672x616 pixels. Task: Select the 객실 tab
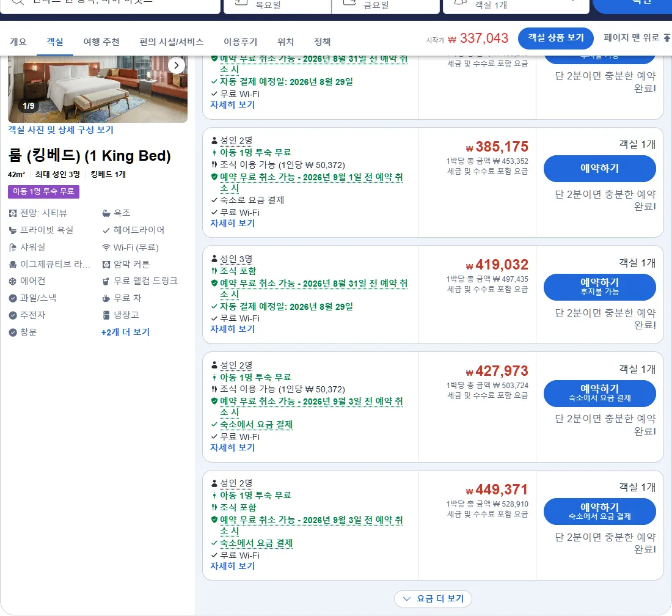[55, 42]
